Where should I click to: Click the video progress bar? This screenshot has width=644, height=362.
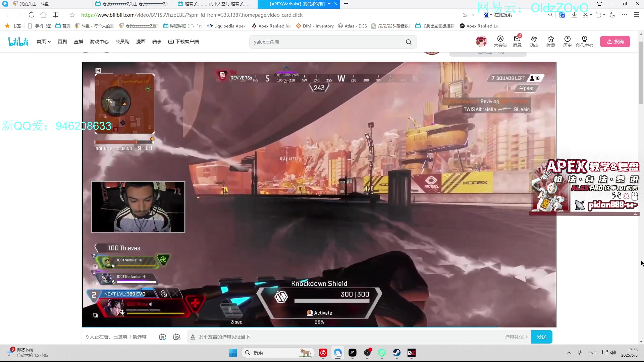tap(319, 327)
